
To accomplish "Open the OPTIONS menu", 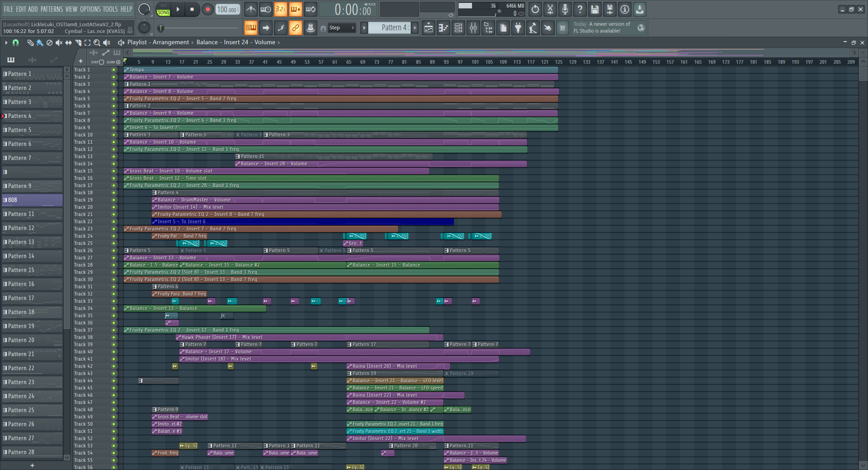I will [90, 9].
